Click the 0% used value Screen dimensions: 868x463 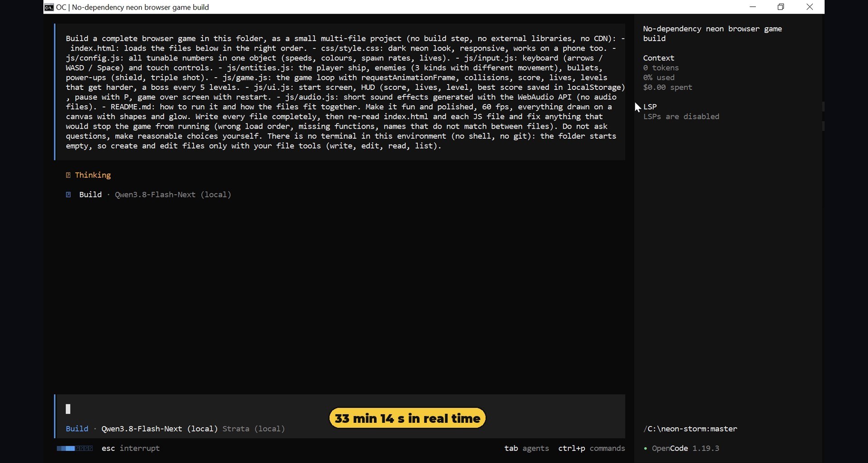point(659,78)
